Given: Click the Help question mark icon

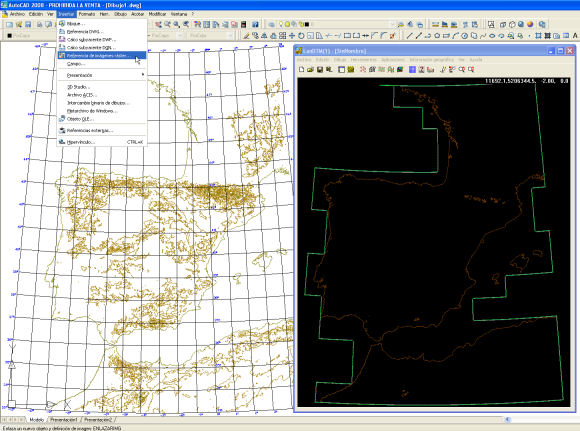Looking at the screenshot, I should point(255,24).
